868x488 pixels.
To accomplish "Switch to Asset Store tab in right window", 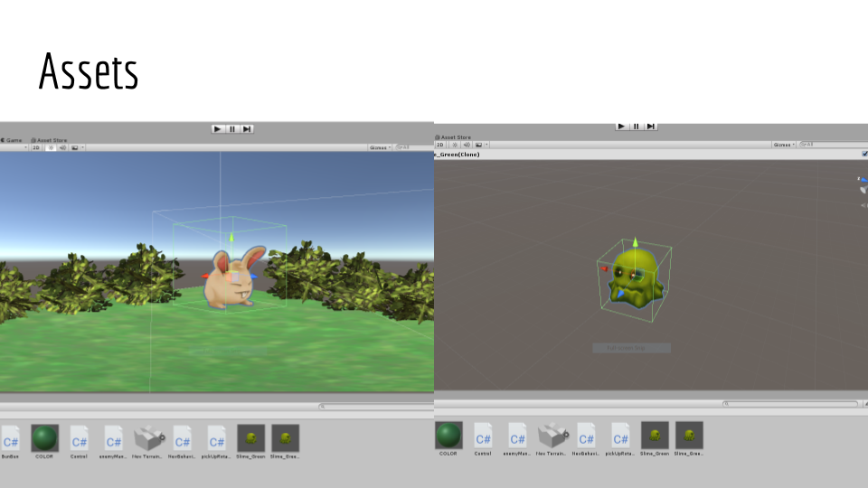I will click(453, 137).
